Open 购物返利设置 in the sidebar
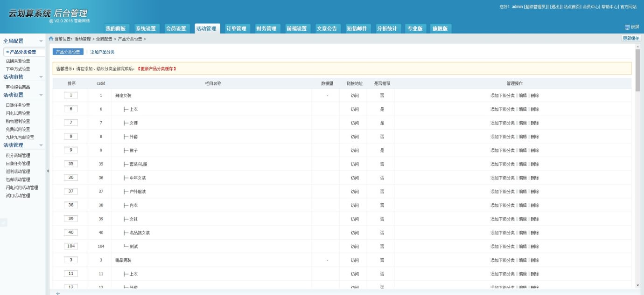This screenshot has width=644, height=295. click(x=18, y=121)
